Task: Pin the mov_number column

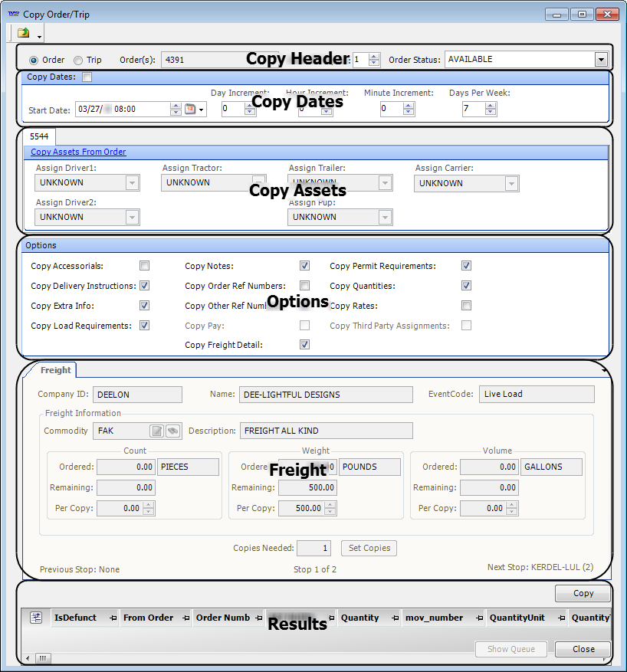Action: click(x=480, y=618)
